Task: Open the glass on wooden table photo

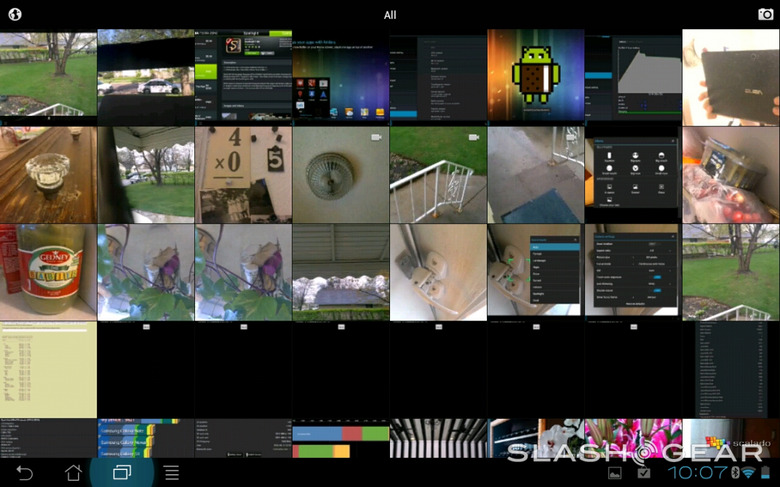Action: pos(47,173)
